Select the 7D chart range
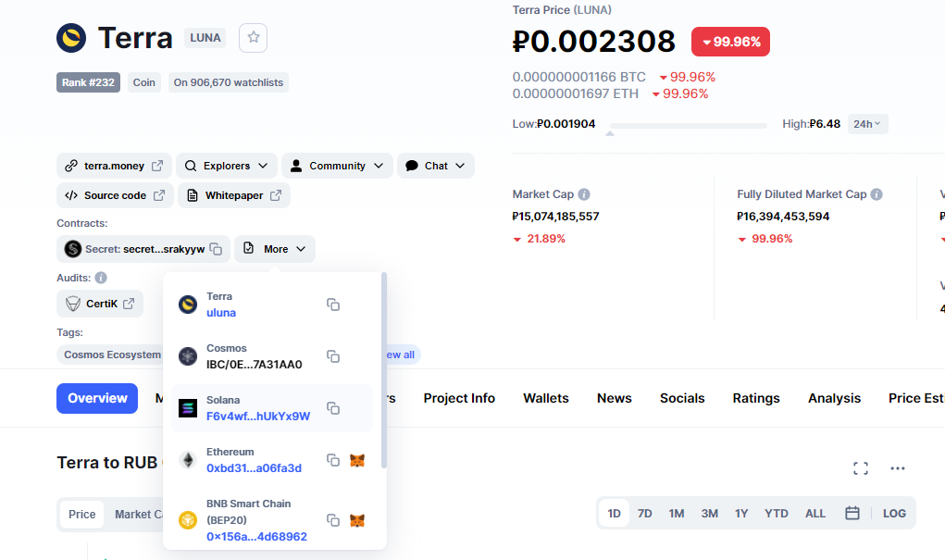945x560 pixels. click(645, 514)
